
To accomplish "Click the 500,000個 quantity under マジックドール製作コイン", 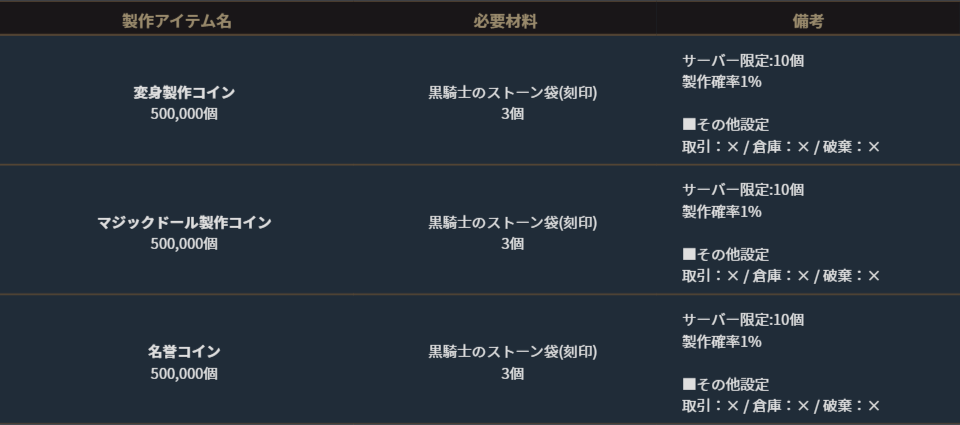I will 183,244.
